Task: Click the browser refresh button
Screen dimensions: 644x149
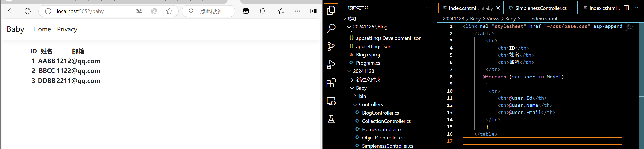Action: coord(28,11)
